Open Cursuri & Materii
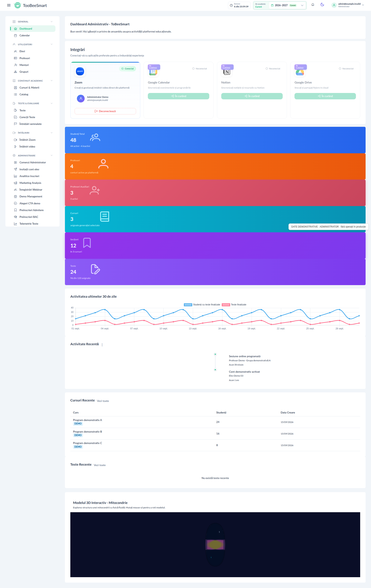The width and height of the screenshot is (371, 588). [x=32, y=88]
